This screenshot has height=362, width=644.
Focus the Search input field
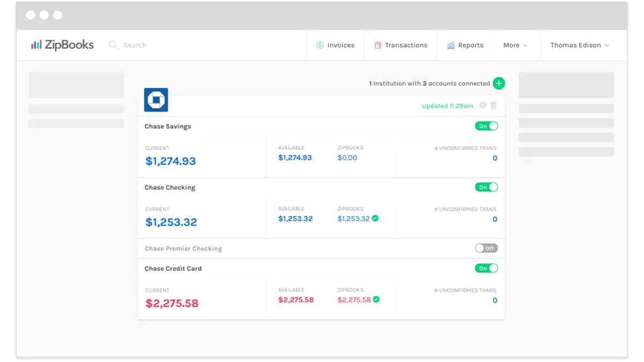click(135, 45)
